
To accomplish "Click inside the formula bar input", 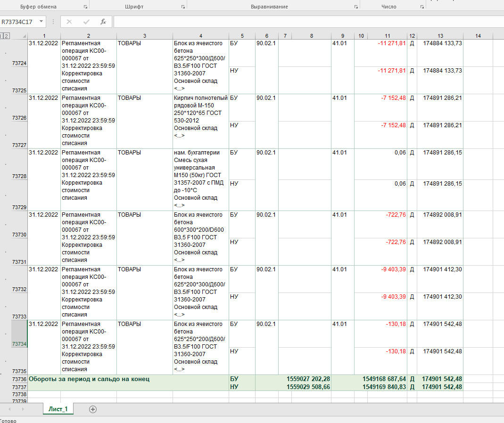I will [x=308, y=22].
